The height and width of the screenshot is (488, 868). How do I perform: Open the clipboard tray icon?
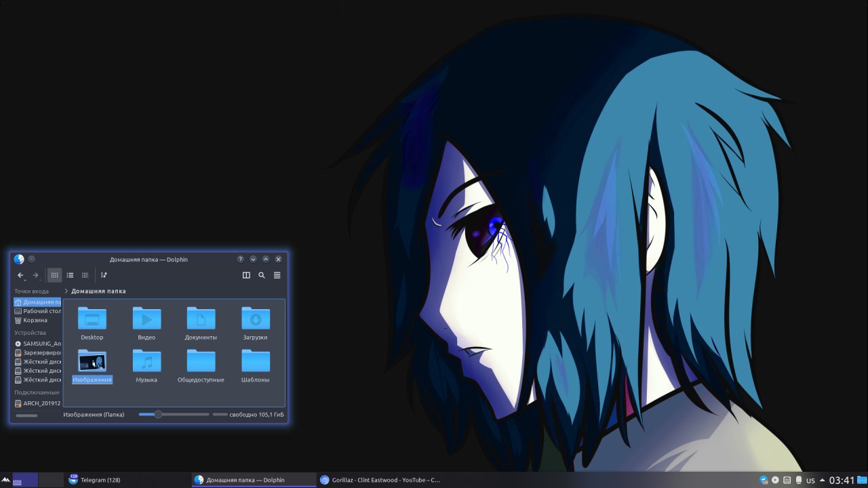(787, 480)
